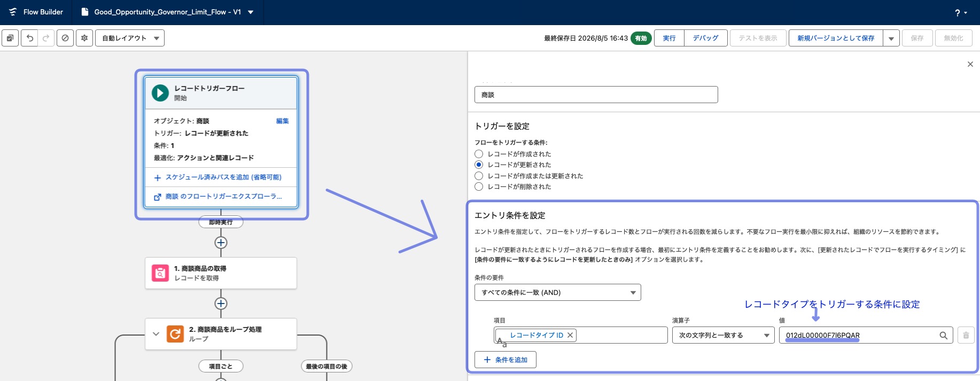Add element below 即時実行 with plus
The height and width of the screenshot is (381, 980).
point(221,243)
